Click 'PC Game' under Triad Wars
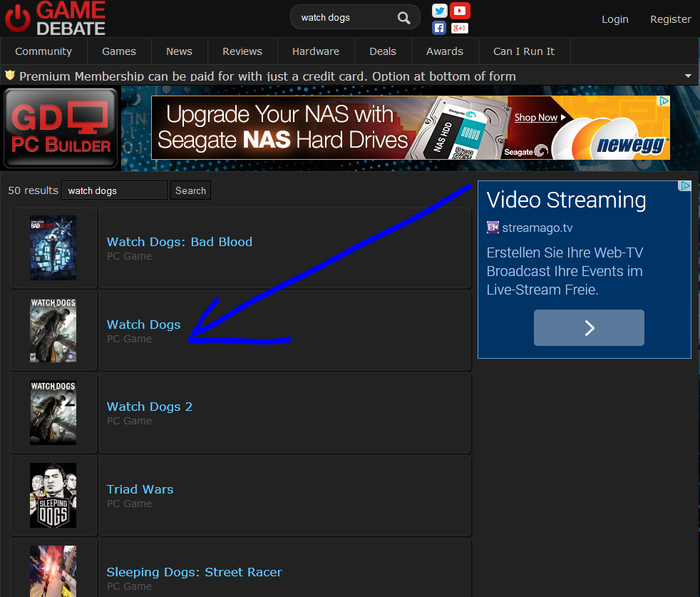 [x=130, y=504]
